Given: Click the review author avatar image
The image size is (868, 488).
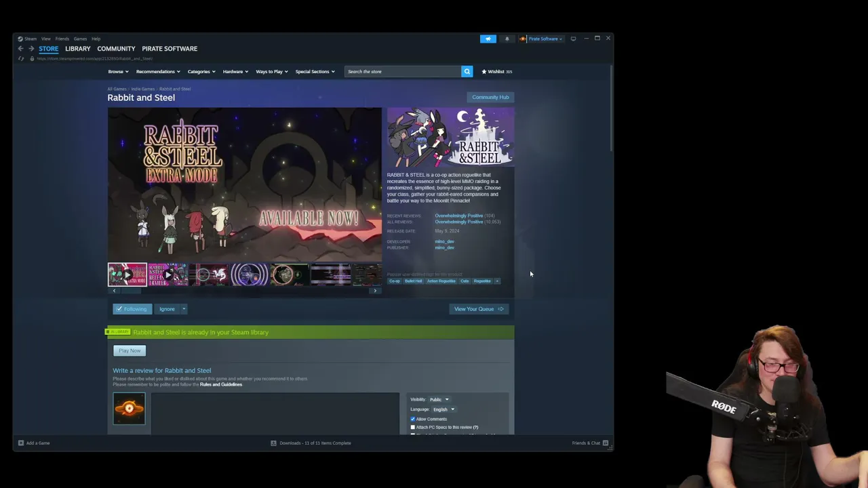Looking at the screenshot, I should pyautogui.click(x=129, y=409).
